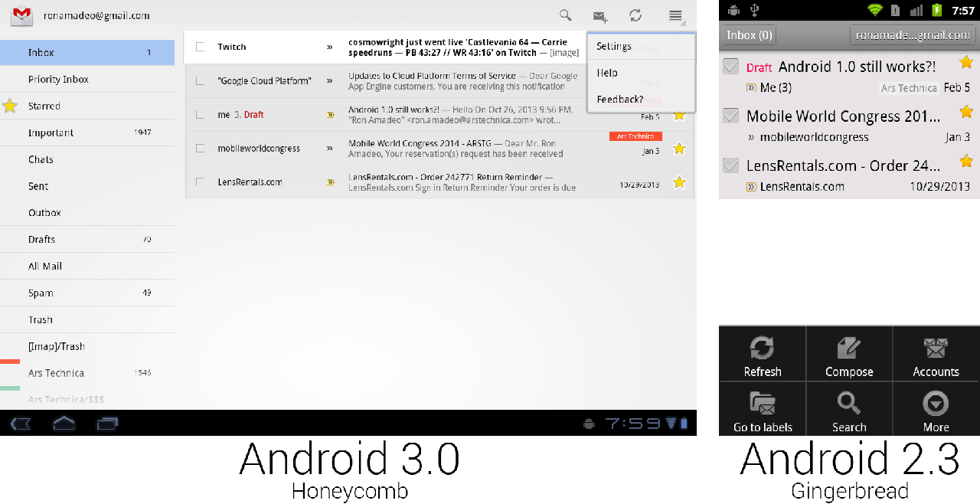The image size is (980, 504).
Task: Tap the Android home navigation button
Action: click(64, 423)
